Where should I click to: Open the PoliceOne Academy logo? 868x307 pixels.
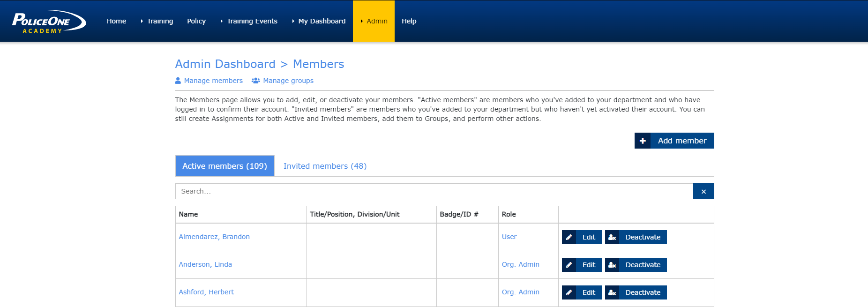pos(49,22)
